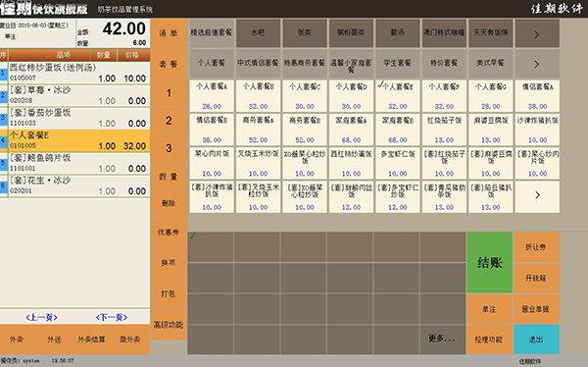Select highlighted order row 个人套餐E
Image resolution: width=588 pixels, height=367 pixels.
75,140
